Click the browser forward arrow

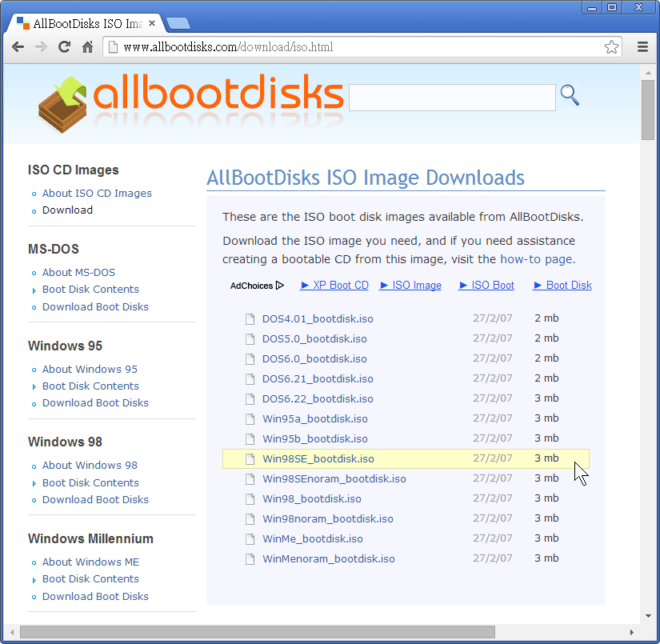pyautogui.click(x=41, y=46)
